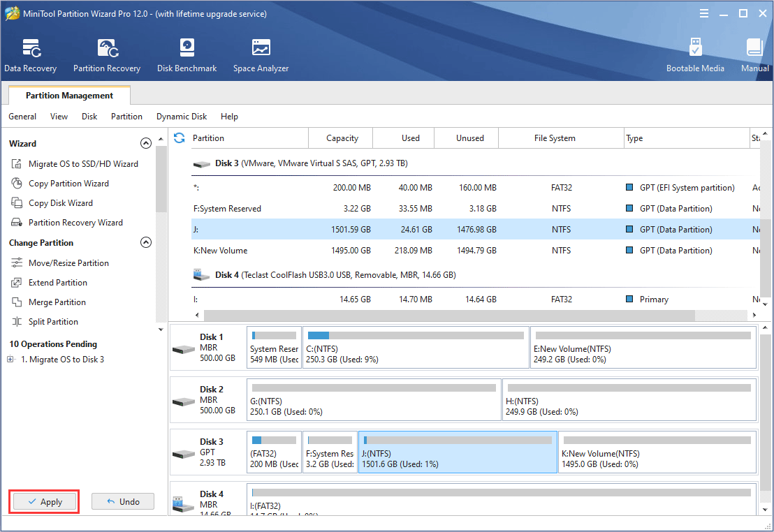Click the type color square in J: row
Image resolution: width=774 pixels, height=532 pixels.
(629, 229)
